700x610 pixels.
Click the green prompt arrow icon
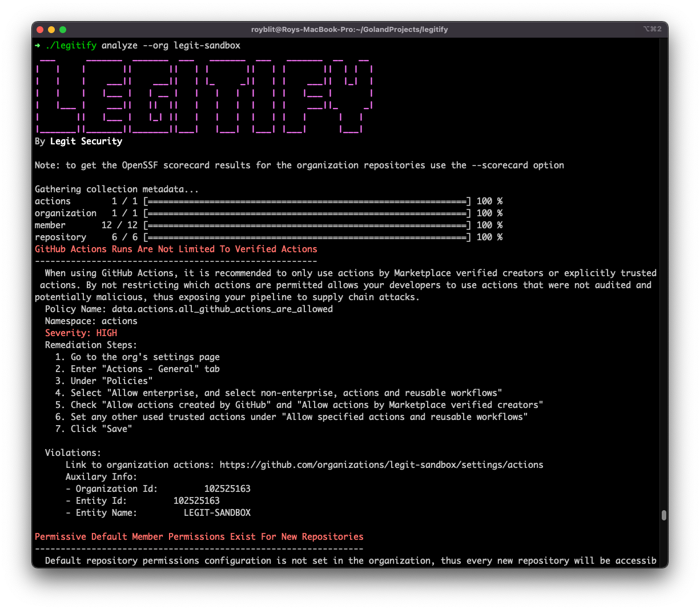tap(38, 45)
